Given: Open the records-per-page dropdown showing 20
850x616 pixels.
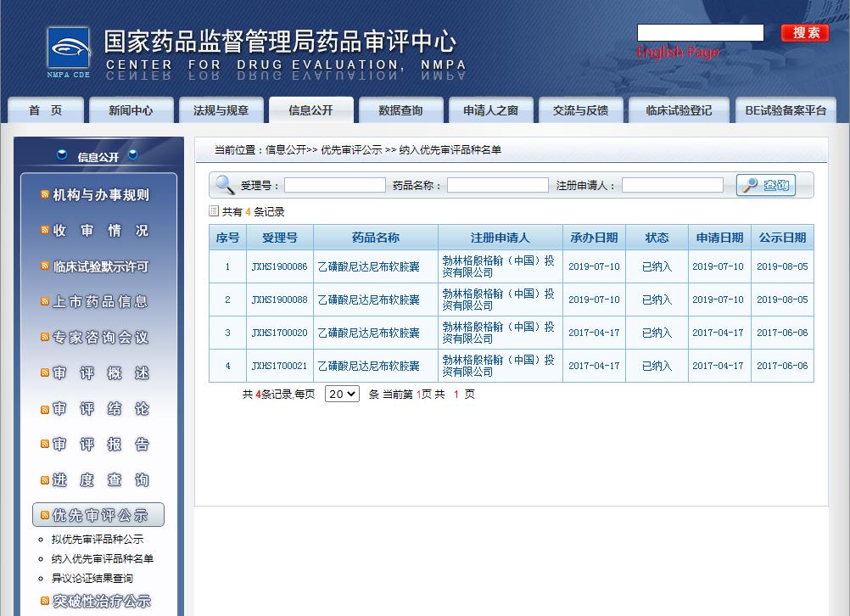Looking at the screenshot, I should (x=342, y=394).
